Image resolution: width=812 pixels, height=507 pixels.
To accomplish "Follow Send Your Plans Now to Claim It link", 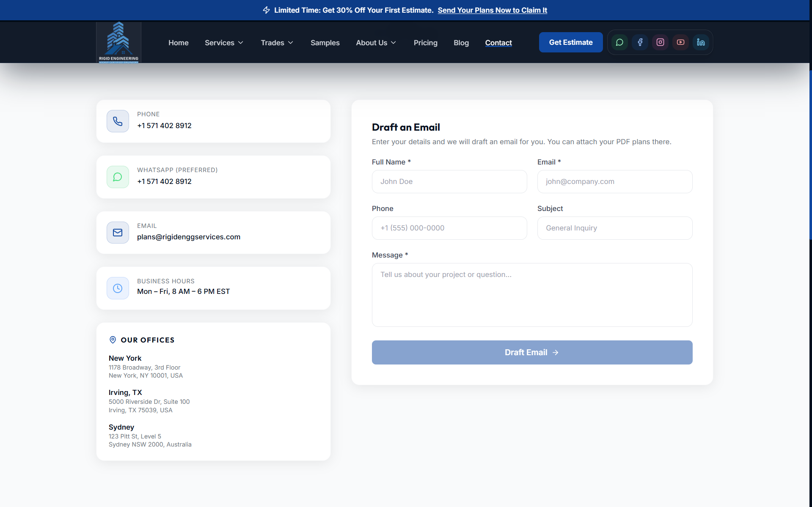I will pos(492,10).
